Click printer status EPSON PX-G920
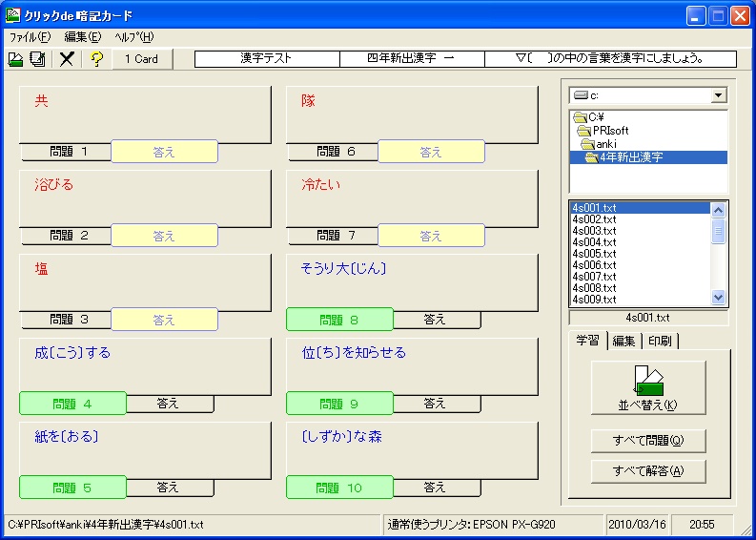756x540 pixels. click(492, 525)
